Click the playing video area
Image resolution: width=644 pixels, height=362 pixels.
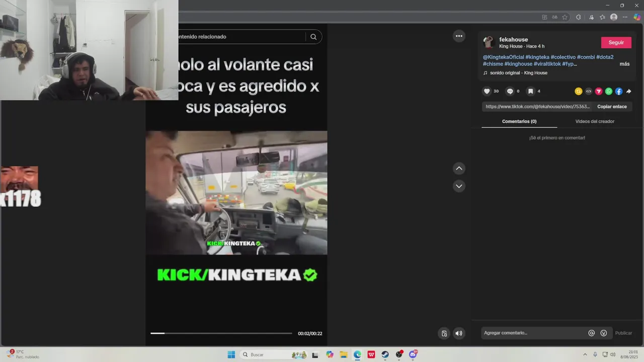(x=236, y=193)
